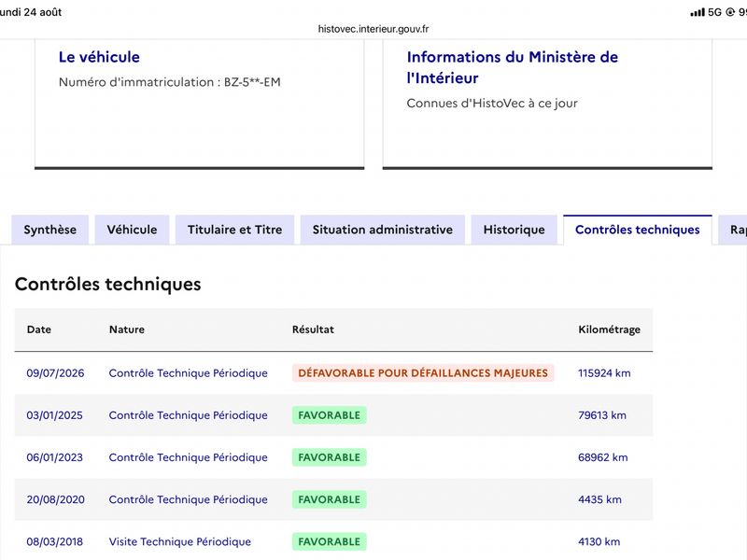This screenshot has height=560, width=747.
Task: Click 'Contrôle Technique Périodique' in the 03/01/2025 row
Action: (x=189, y=415)
